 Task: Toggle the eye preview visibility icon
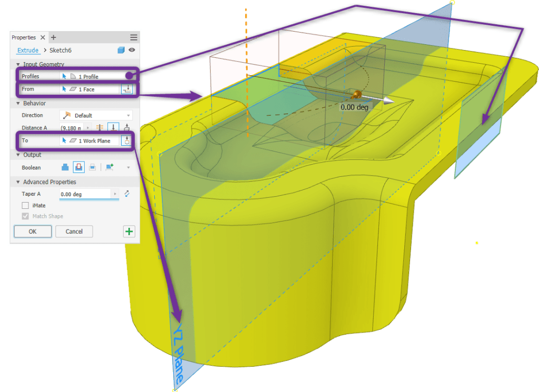(132, 50)
